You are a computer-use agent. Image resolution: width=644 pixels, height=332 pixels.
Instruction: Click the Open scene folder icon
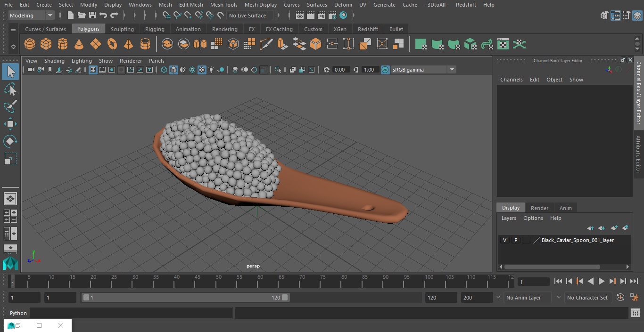(82, 16)
